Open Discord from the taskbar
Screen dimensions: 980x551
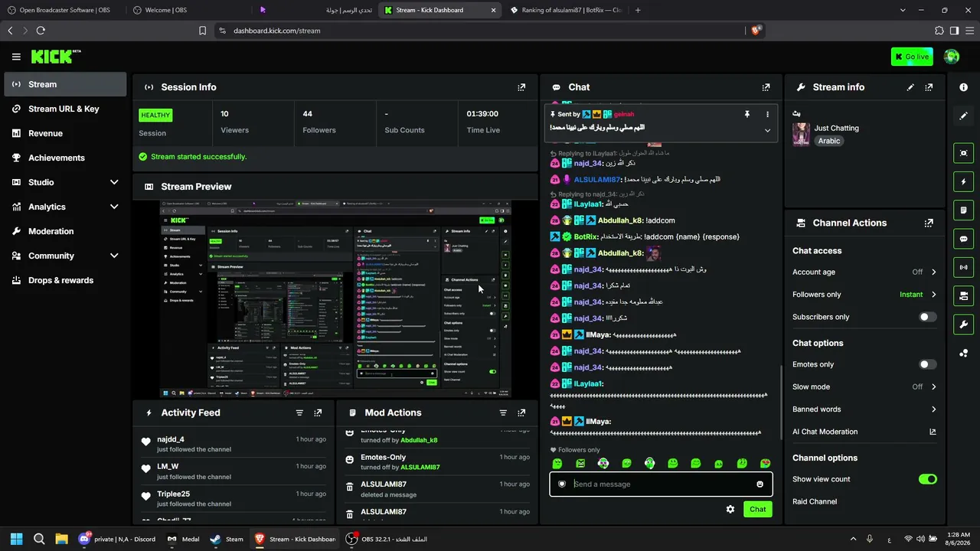click(x=117, y=539)
